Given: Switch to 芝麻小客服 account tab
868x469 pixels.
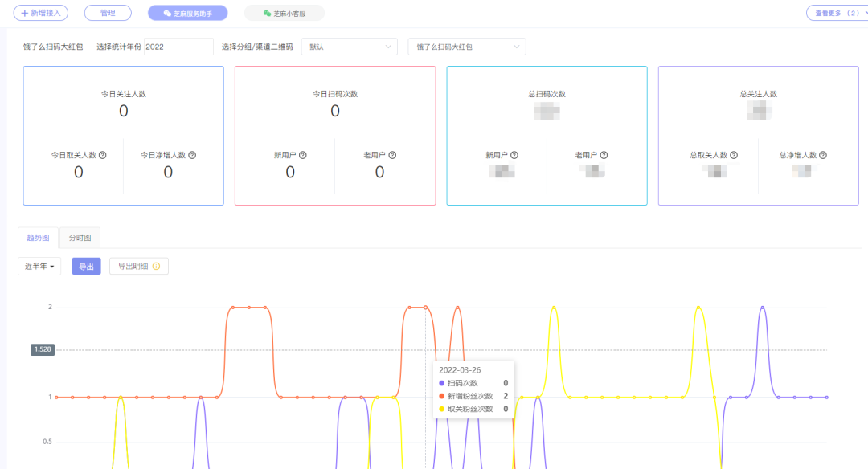Looking at the screenshot, I should click(x=284, y=14).
